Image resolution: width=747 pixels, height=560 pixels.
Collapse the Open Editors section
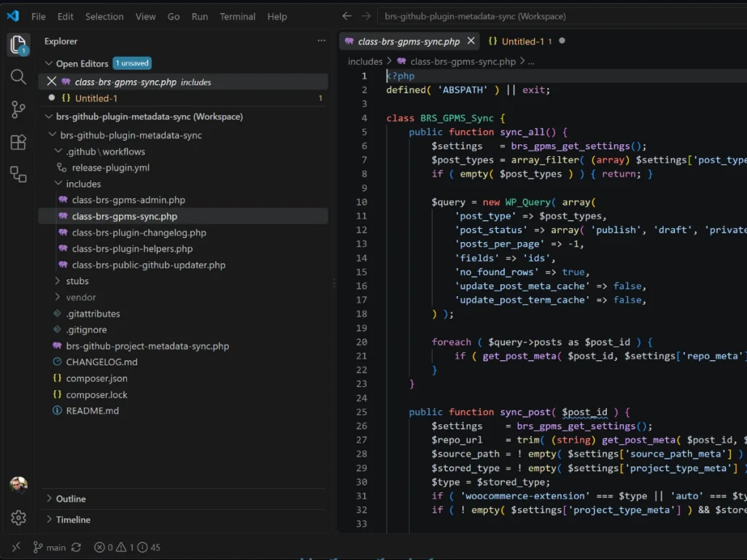pyautogui.click(x=49, y=63)
